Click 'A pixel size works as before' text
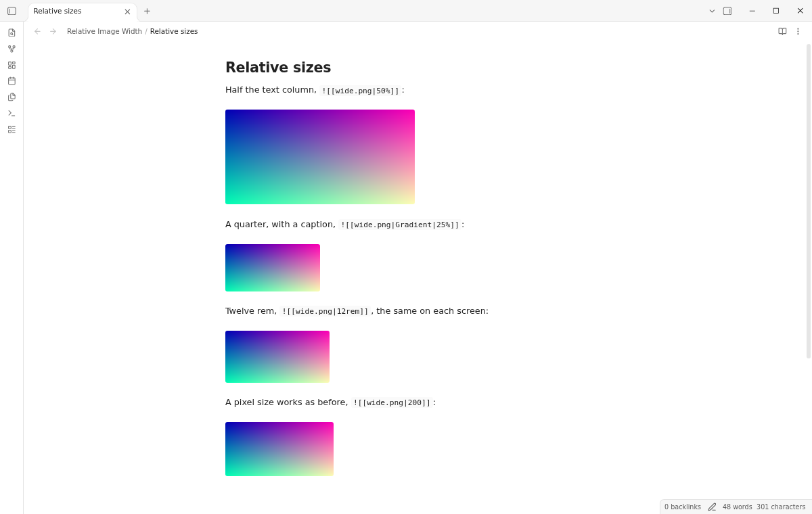 pyautogui.click(x=287, y=402)
